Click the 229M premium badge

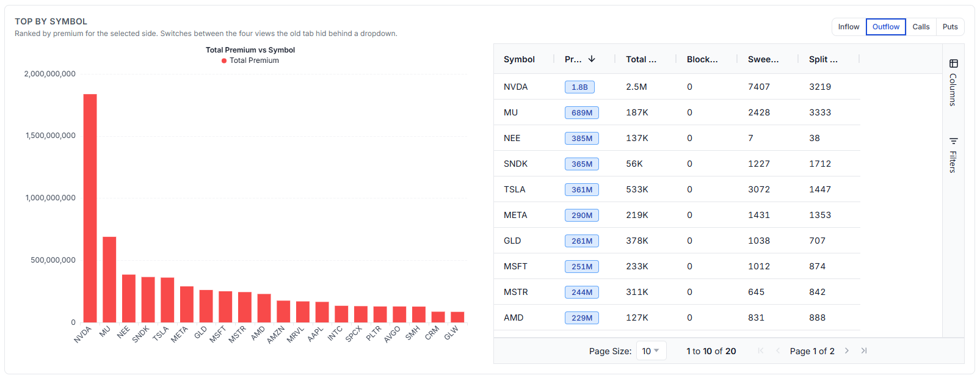click(582, 318)
